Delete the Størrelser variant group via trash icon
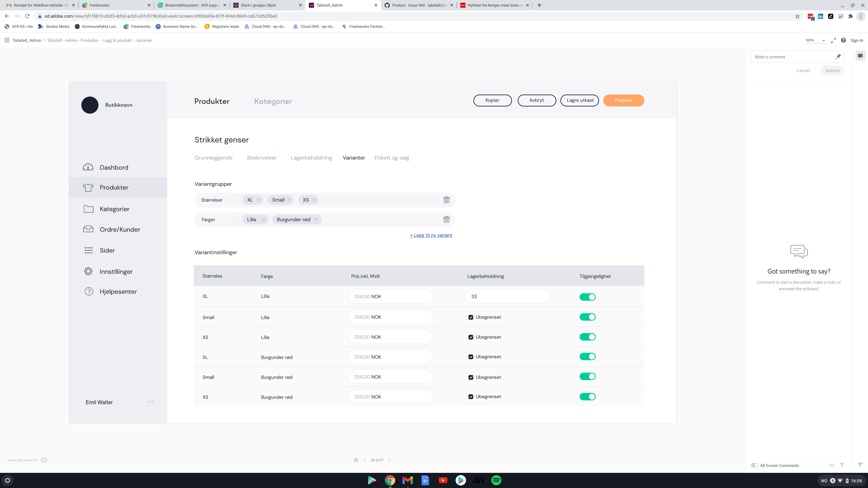 coord(447,199)
